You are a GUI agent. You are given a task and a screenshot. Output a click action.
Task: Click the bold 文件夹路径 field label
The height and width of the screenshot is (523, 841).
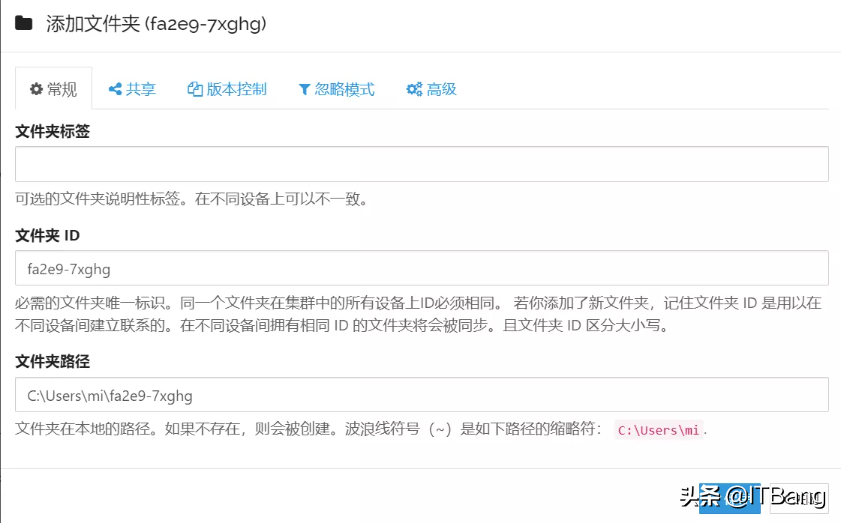[52, 361]
